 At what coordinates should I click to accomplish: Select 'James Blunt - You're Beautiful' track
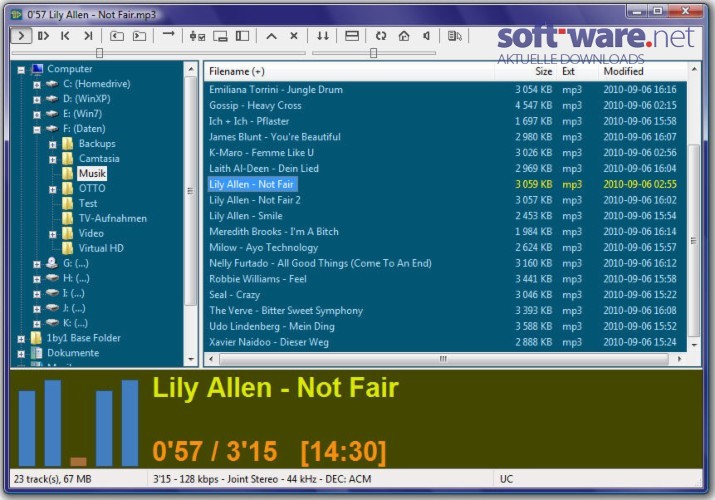[275, 137]
